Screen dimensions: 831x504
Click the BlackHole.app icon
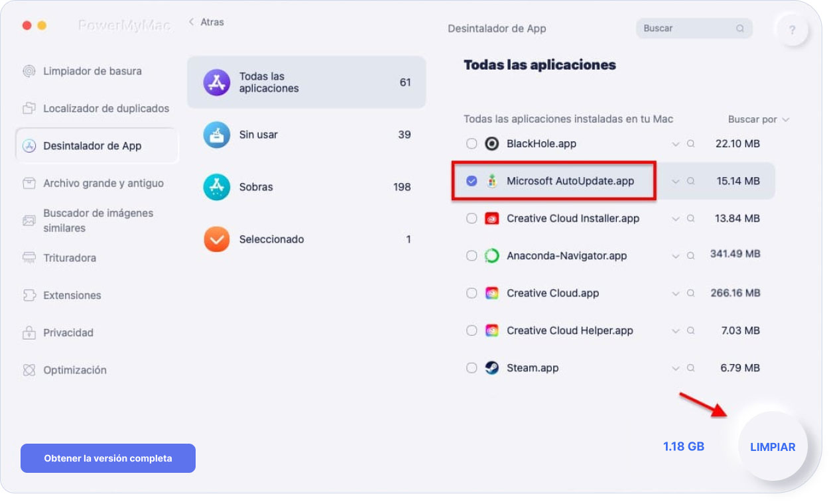click(x=491, y=144)
